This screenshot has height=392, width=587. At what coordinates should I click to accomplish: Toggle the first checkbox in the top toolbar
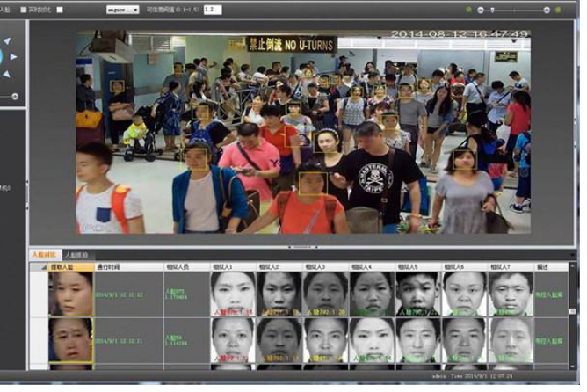[x=23, y=10]
